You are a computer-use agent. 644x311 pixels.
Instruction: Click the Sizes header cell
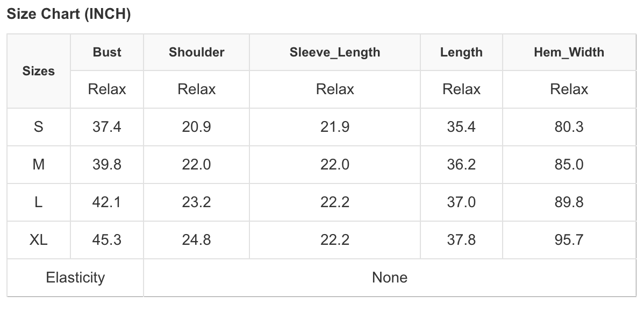pos(39,71)
